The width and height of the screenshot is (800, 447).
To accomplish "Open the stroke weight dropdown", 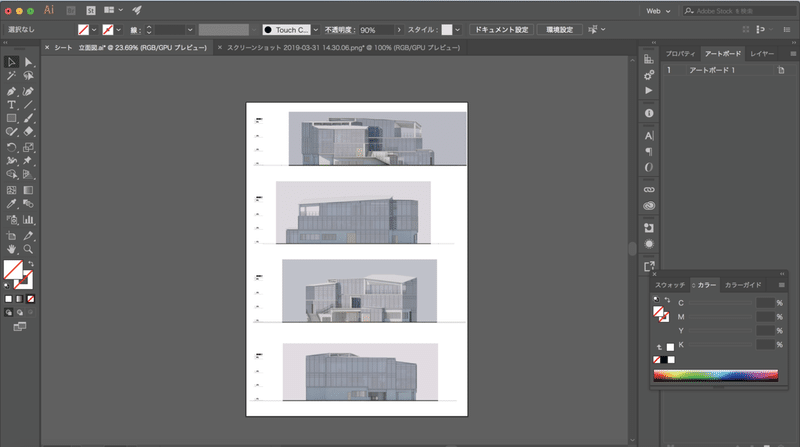I will pyautogui.click(x=190, y=30).
